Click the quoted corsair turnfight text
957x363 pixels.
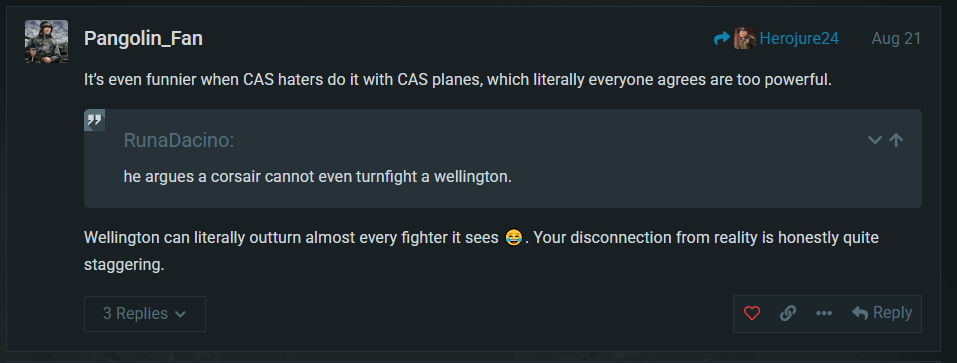317,177
